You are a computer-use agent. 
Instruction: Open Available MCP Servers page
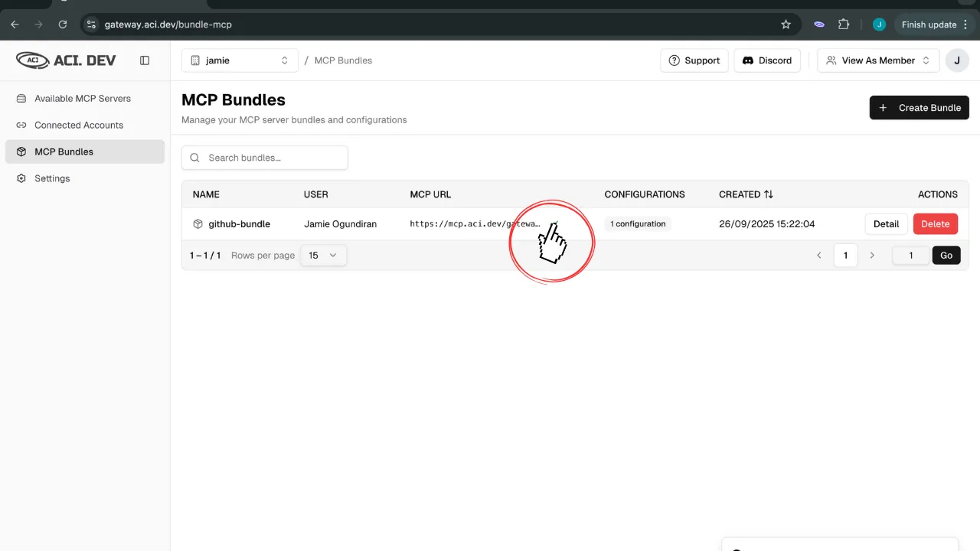pos(84,98)
